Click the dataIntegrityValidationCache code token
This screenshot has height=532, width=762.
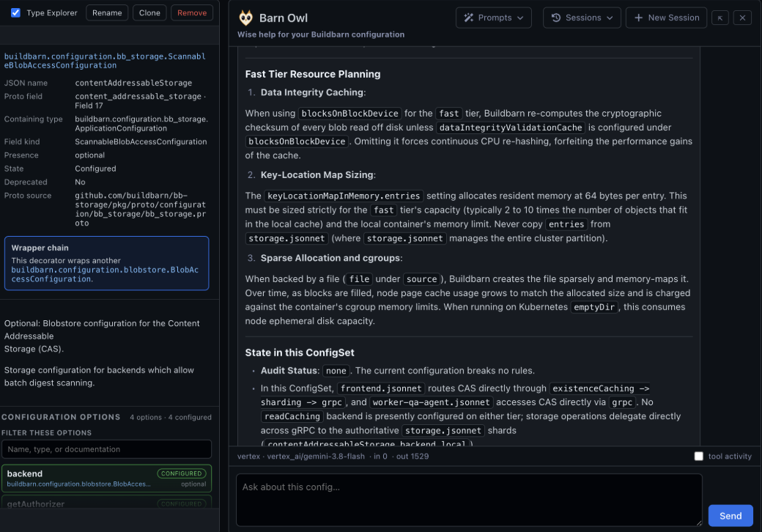[x=510, y=128]
